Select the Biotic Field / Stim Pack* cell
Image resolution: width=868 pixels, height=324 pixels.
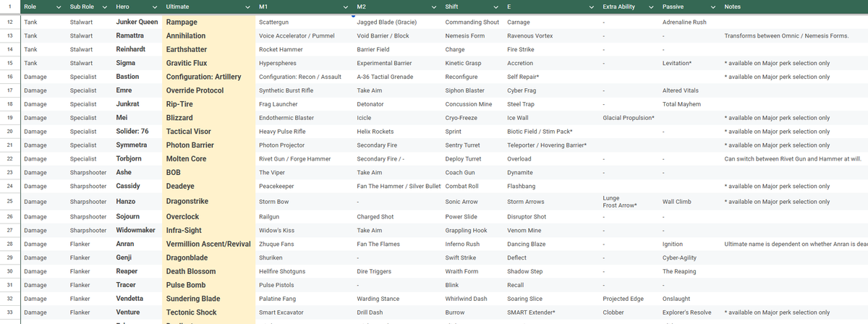coord(552,132)
